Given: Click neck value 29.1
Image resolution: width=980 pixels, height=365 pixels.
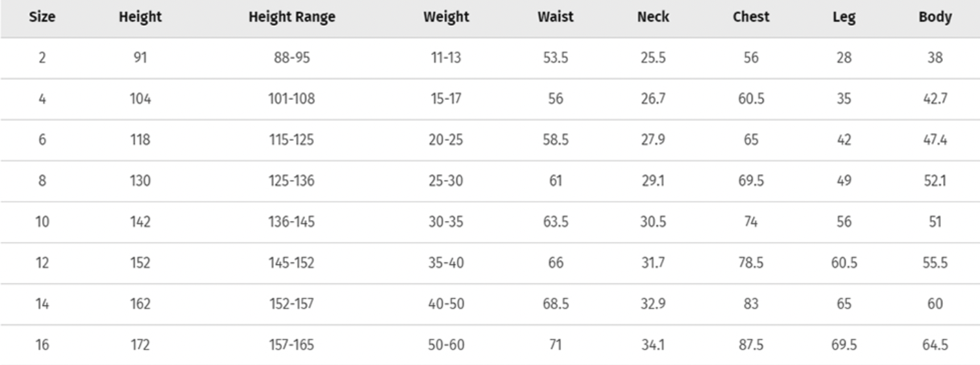Looking at the screenshot, I should [x=652, y=181].
